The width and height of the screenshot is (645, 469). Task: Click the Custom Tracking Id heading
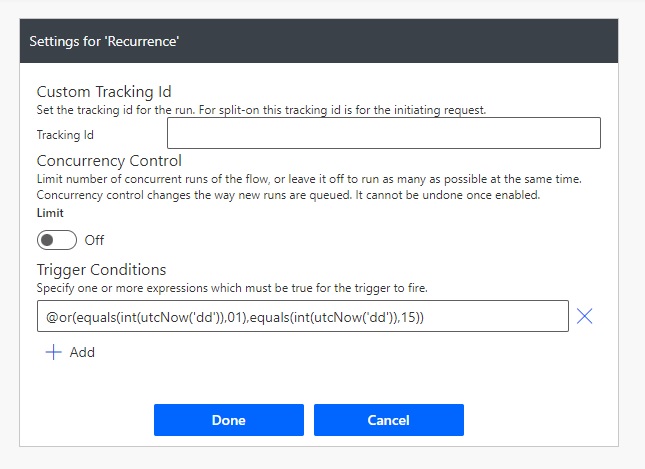coord(104,92)
